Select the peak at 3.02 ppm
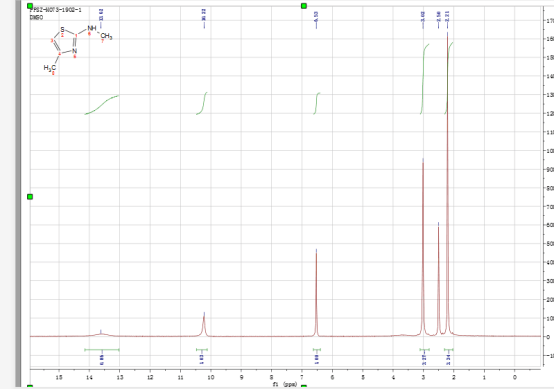The height and width of the screenshot is (390, 554). click(x=423, y=247)
